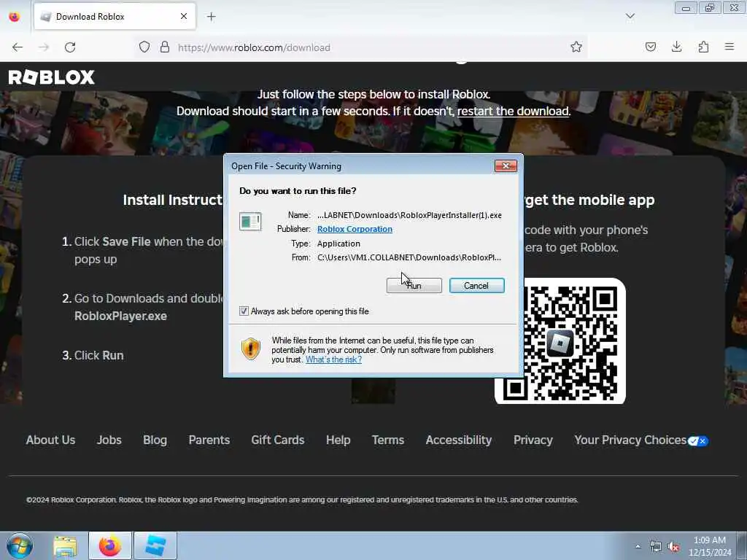Open a new tab with the plus button
747x560 pixels.
(211, 17)
